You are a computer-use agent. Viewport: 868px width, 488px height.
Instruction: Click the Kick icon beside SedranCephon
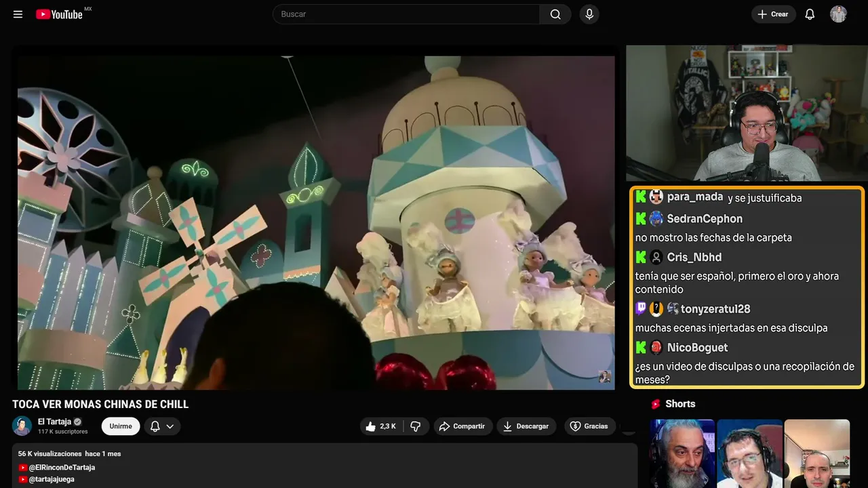(x=641, y=219)
